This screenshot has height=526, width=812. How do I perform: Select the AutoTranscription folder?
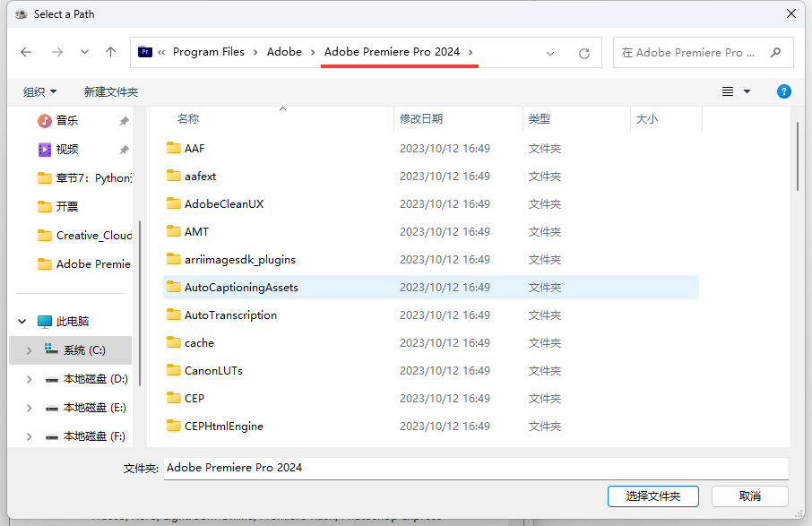[x=431, y=315]
